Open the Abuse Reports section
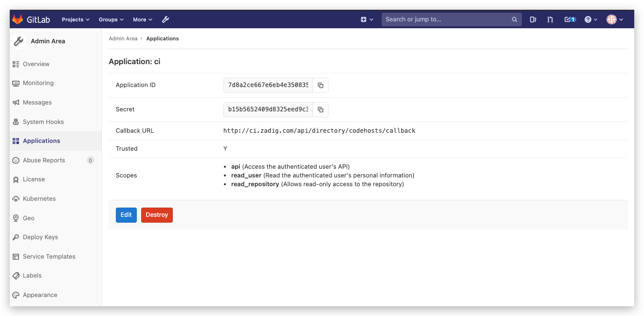The image size is (644, 316). [x=44, y=160]
